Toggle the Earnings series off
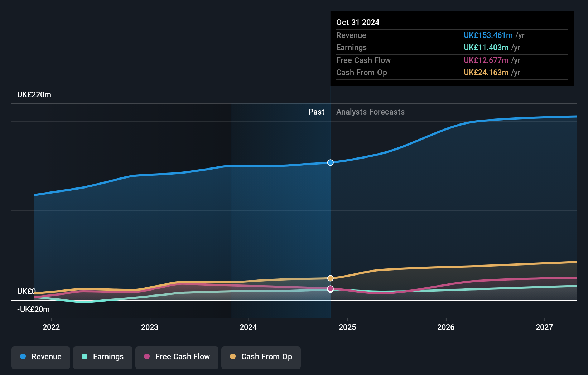Image resolution: width=588 pixels, height=375 pixels. coord(103,357)
